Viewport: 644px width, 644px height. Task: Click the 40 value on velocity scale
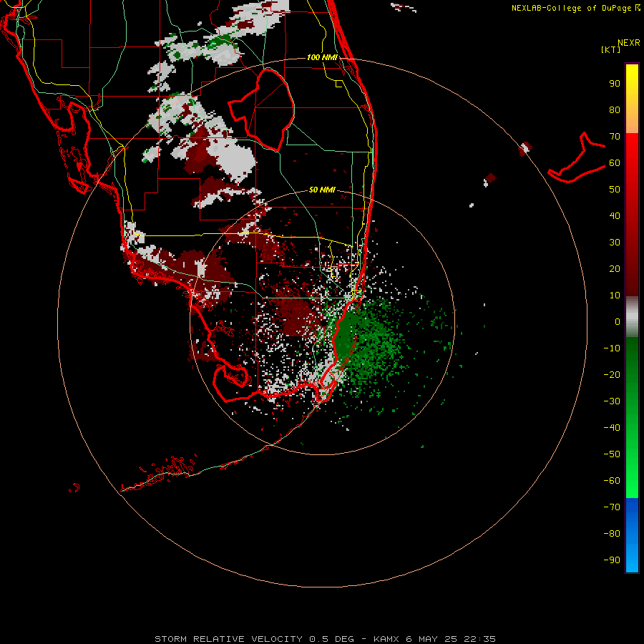(x=615, y=216)
